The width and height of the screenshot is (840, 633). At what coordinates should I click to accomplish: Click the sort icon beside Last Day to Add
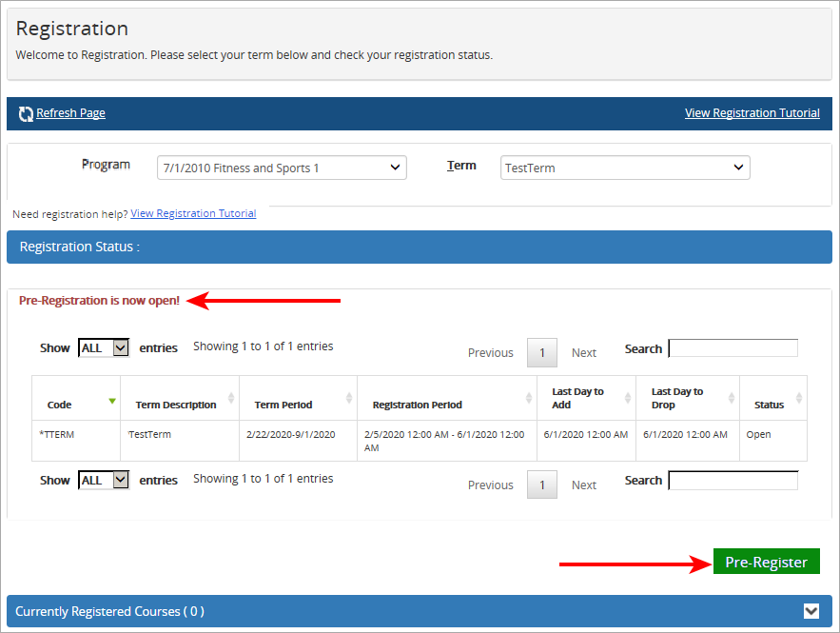pyautogui.click(x=628, y=398)
